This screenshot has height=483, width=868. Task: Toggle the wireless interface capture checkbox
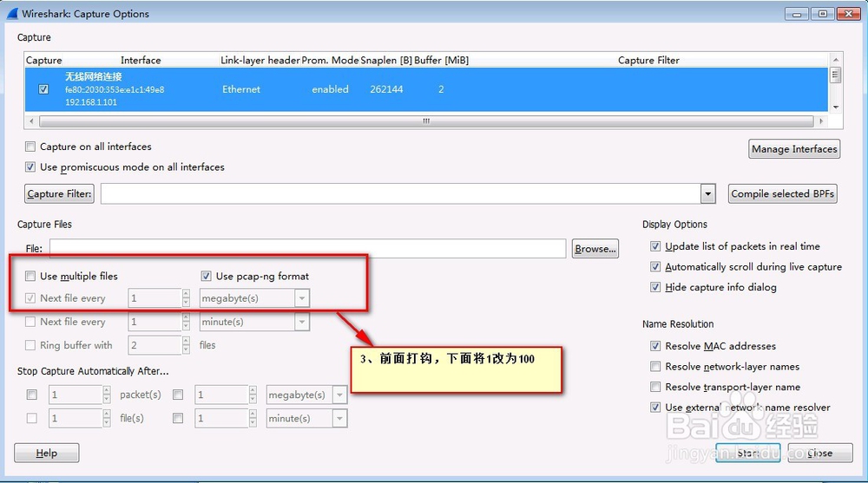(x=43, y=89)
